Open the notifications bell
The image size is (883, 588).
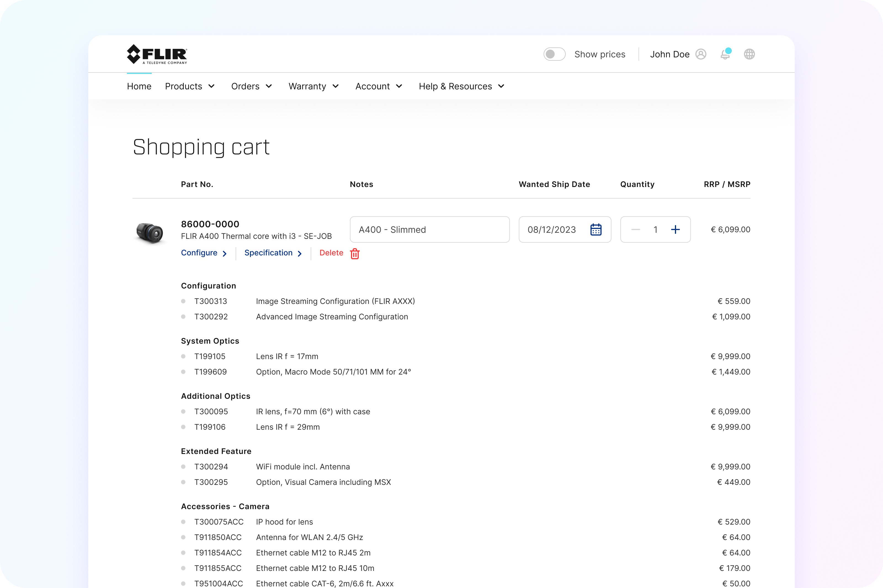[x=725, y=54]
